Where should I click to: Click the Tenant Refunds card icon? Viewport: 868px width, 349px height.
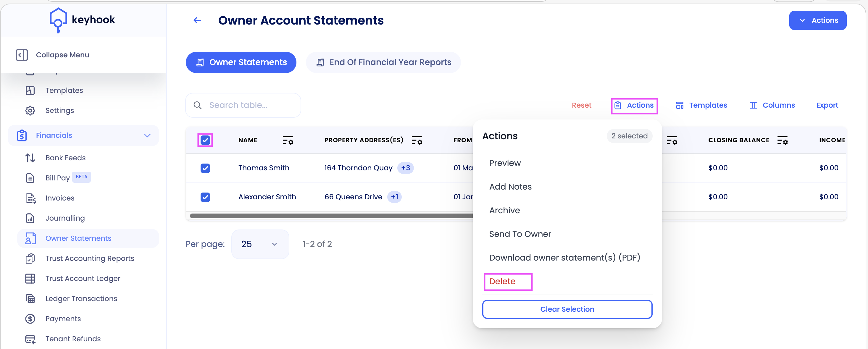pyautogui.click(x=30, y=339)
